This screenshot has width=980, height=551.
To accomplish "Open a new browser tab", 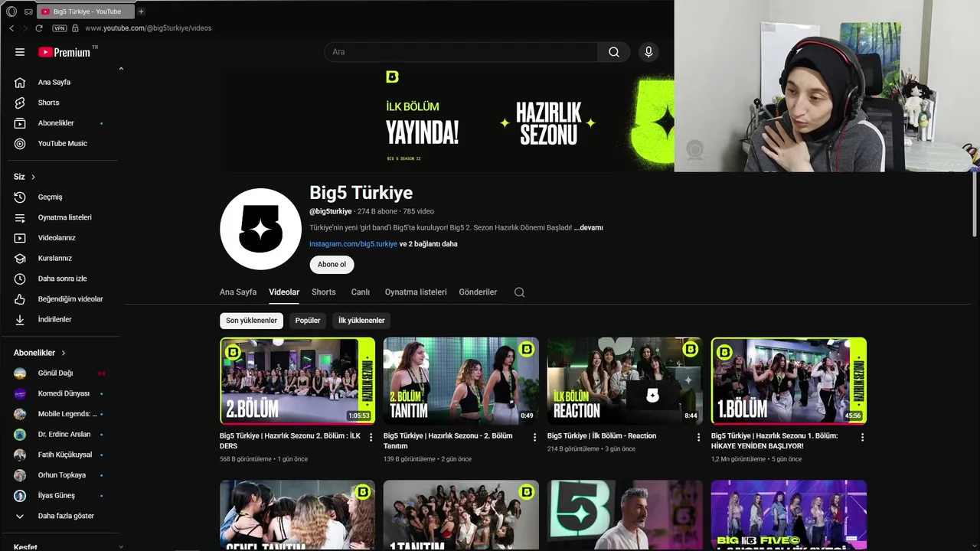I will point(141,11).
